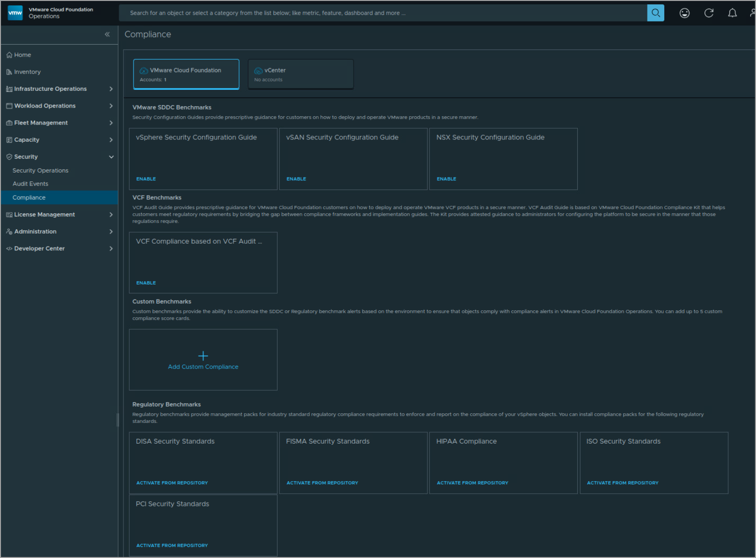
Task: Click the Security shield icon
Action: (x=9, y=157)
